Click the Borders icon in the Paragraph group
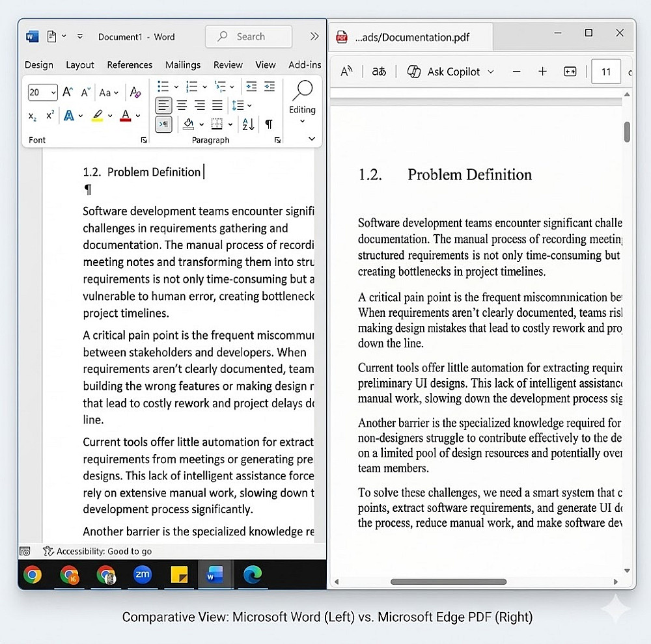This screenshot has width=651, height=644. 217,124
